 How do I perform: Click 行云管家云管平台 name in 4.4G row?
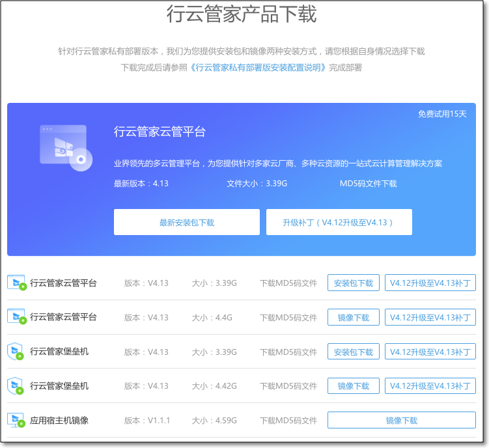pos(63,317)
